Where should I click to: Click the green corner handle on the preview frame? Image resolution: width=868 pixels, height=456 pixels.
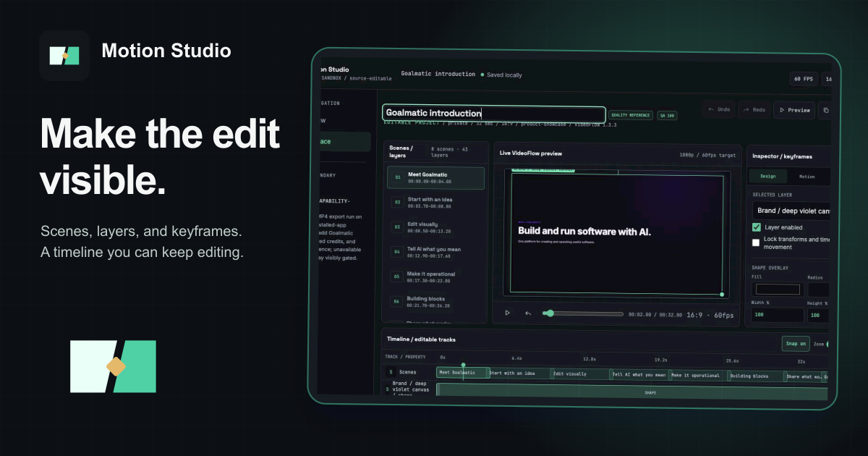click(721, 295)
